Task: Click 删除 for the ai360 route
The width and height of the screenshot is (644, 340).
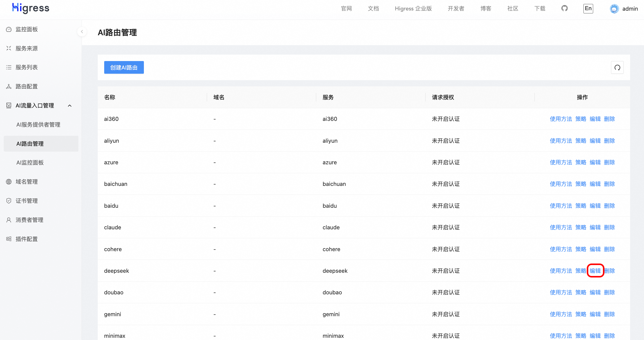Action: (609, 119)
